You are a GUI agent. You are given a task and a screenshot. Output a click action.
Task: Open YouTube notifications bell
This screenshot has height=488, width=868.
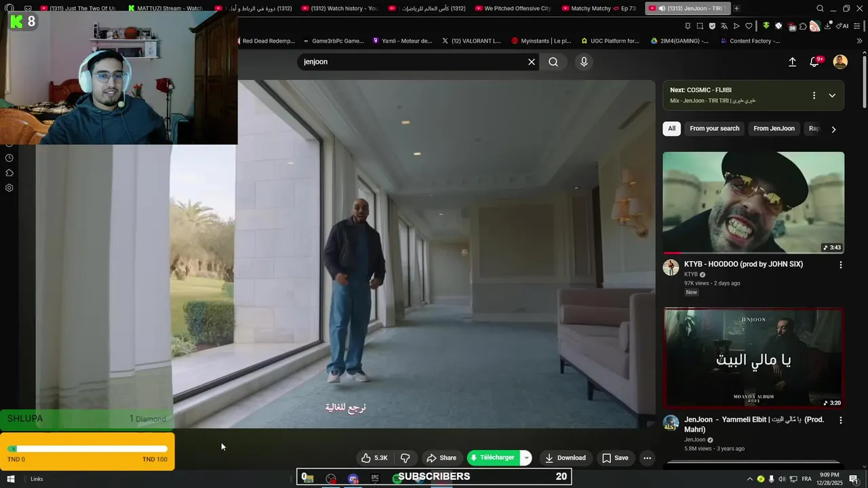pyautogui.click(x=815, y=62)
